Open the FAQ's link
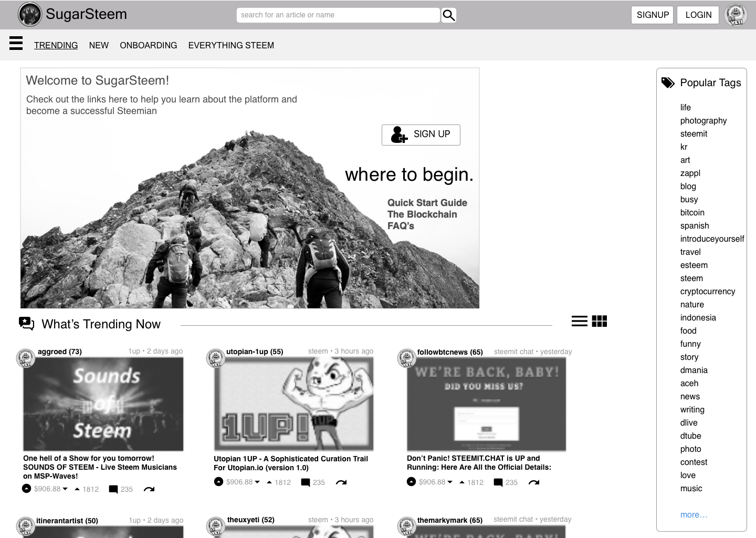The height and width of the screenshot is (538, 756). [401, 226]
